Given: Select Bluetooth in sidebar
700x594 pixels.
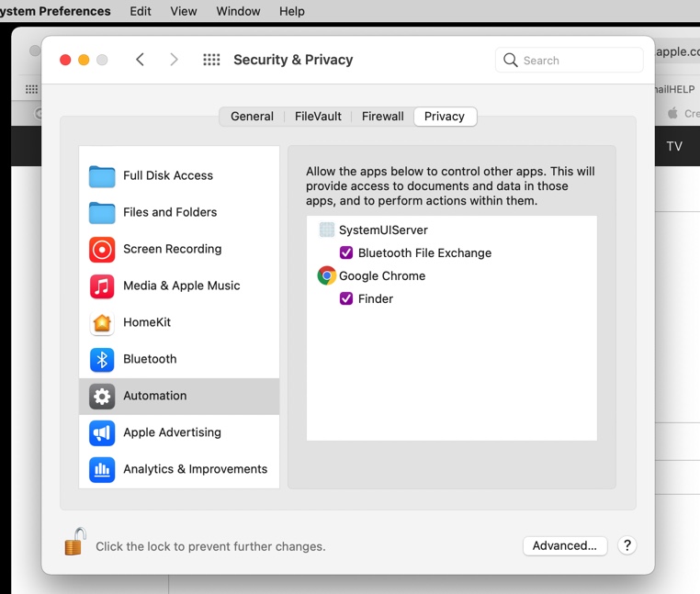Looking at the screenshot, I should [x=179, y=359].
